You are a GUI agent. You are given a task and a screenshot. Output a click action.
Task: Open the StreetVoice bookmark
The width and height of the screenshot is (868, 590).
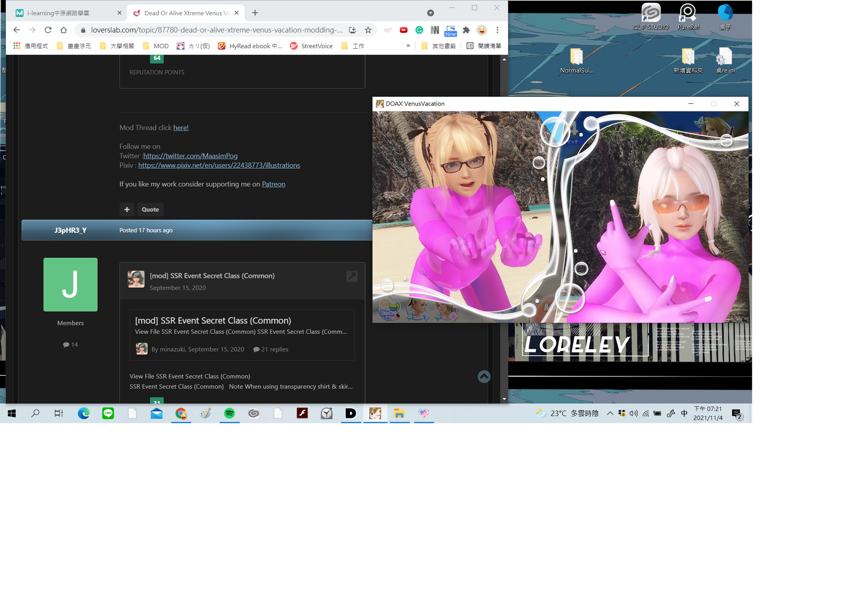(x=311, y=46)
